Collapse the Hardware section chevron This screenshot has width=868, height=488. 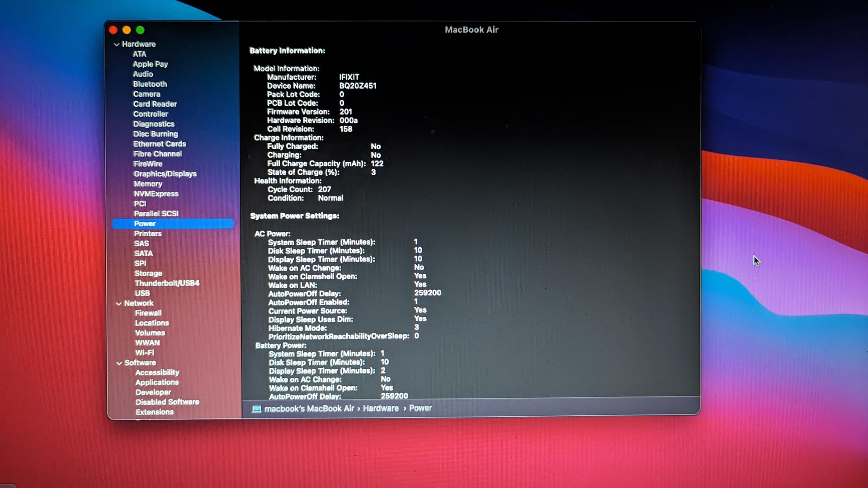tap(117, 44)
